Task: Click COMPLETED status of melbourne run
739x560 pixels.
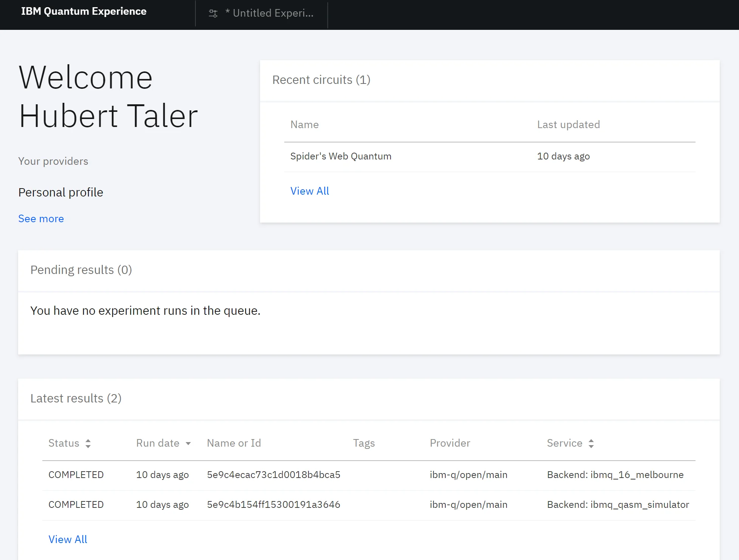Action: pos(76,475)
